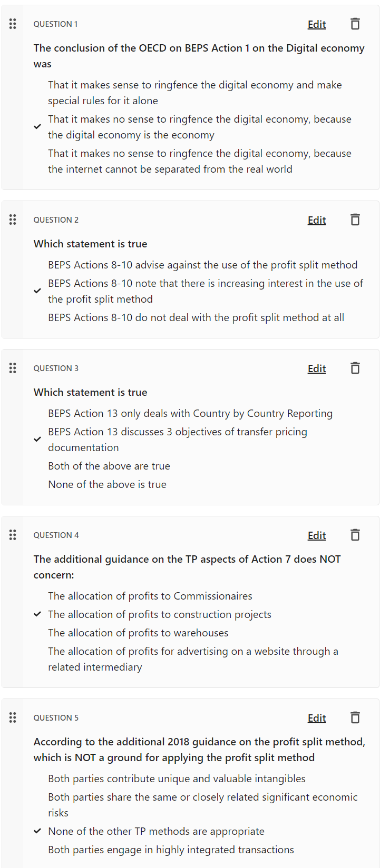Click the drag handle for Question 5
The width and height of the screenshot is (380, 868).
tap(13, 717)
